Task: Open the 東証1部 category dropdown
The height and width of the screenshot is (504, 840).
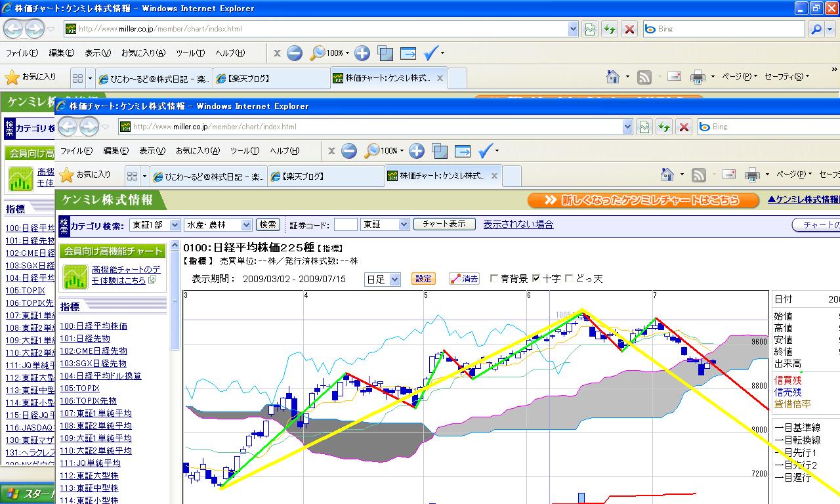Action: click(x=155, y=225)
